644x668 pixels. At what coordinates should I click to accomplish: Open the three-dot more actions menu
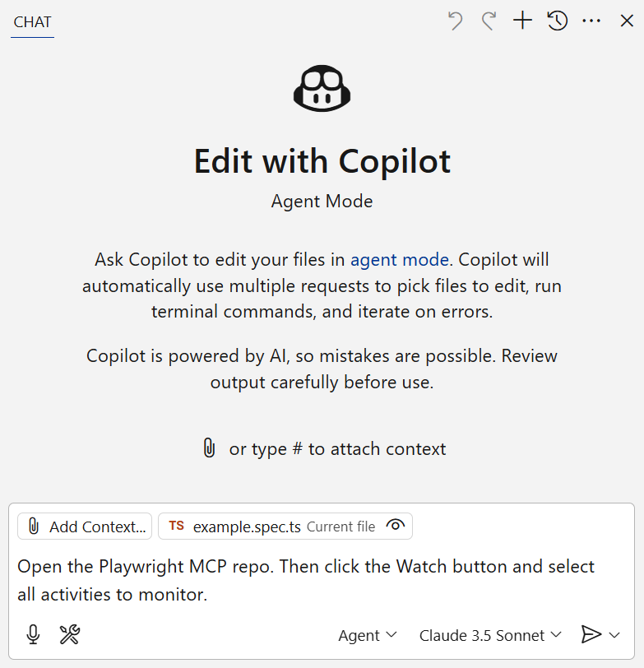(x=591, y=21)
